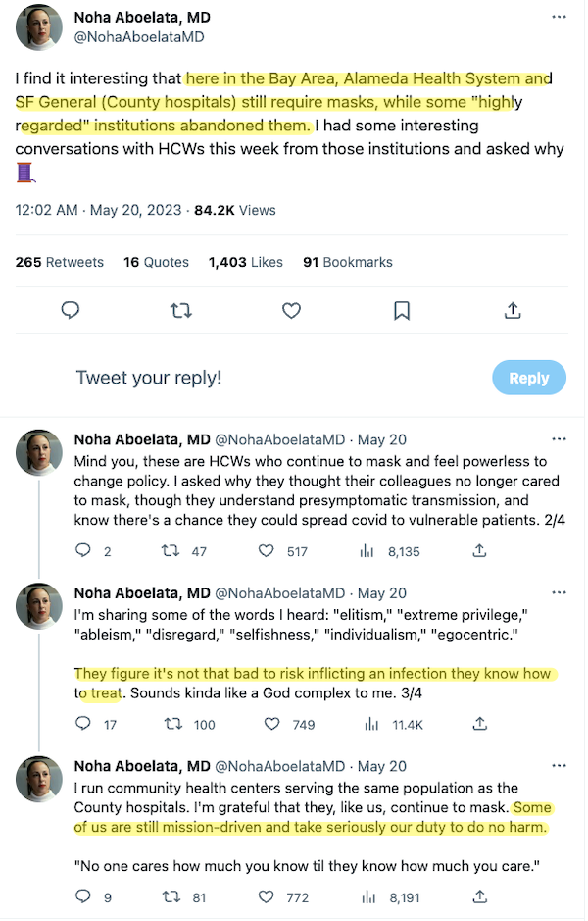The image size is (588, 921).
Task: Bookmark the main tweet
Action: tap(402, 311)
